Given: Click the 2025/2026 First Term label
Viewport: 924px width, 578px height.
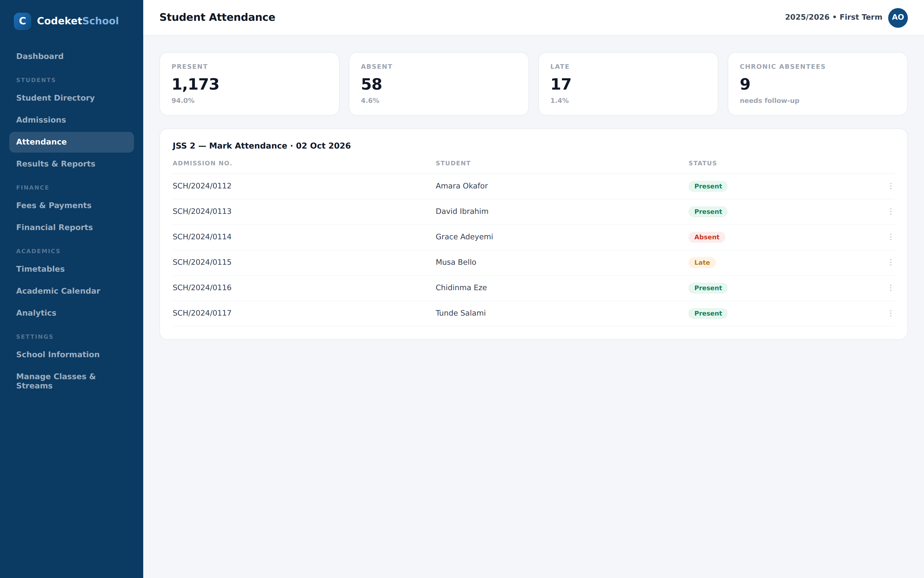Looking at the screenshot, I should [x=834, y=17].
